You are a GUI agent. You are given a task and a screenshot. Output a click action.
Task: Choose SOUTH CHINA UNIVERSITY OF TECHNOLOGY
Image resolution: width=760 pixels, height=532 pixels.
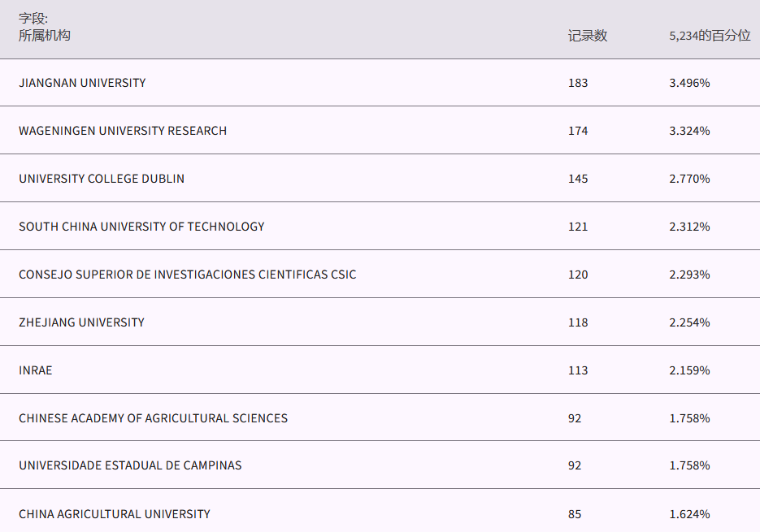[141, 227]
